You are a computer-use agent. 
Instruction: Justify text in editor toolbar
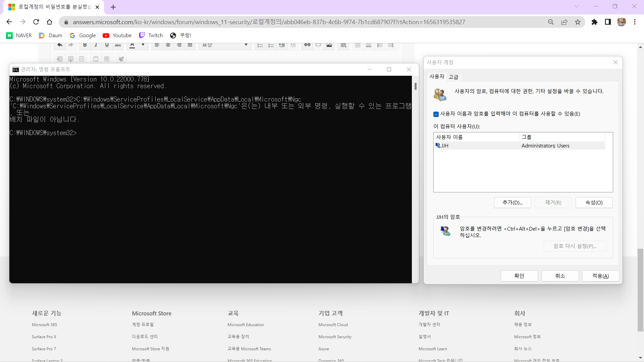coord(190,45)
